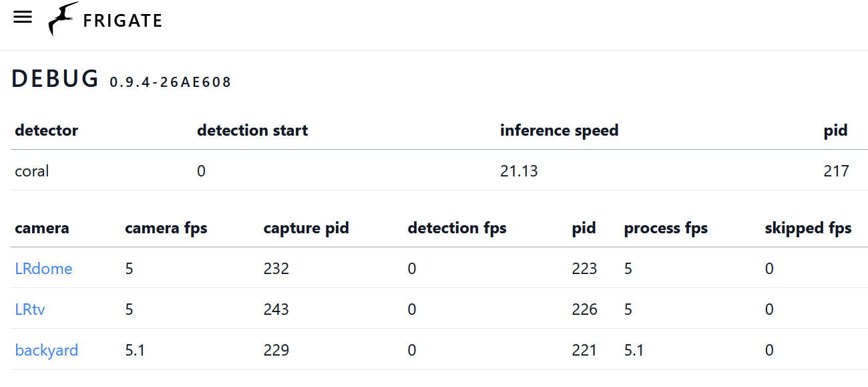Click the coral detector pid value 217
The image size is (868, 387).
tap(836, 171)
